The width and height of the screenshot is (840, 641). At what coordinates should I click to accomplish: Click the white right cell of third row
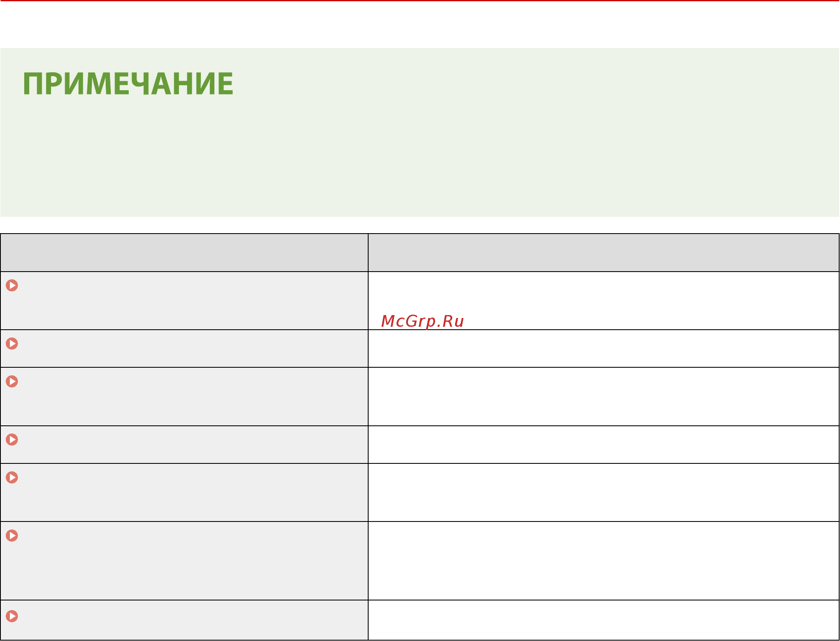[603, 397]
